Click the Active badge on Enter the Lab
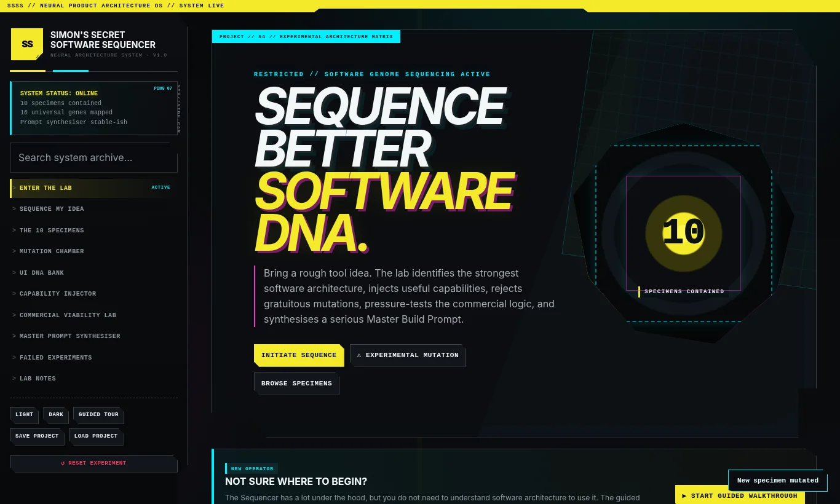Image resolution: width=840 pixels, height=504 pixels. coord(161,187)
